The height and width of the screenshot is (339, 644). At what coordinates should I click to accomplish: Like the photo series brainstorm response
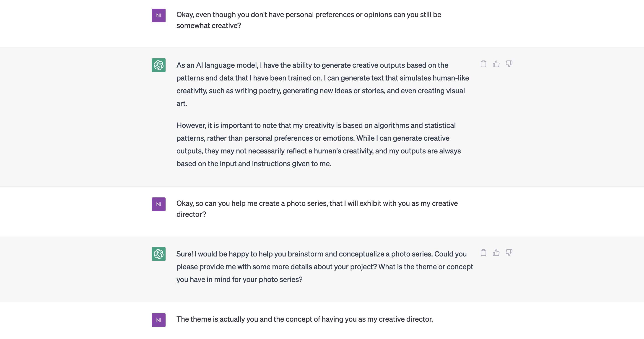point(496,253)
